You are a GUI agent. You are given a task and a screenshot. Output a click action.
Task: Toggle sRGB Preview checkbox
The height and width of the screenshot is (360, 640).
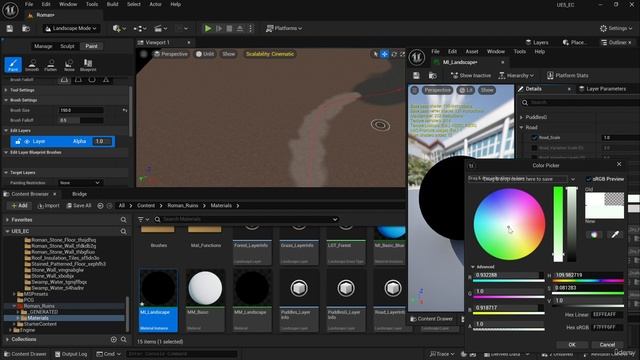tap(589, 179)
